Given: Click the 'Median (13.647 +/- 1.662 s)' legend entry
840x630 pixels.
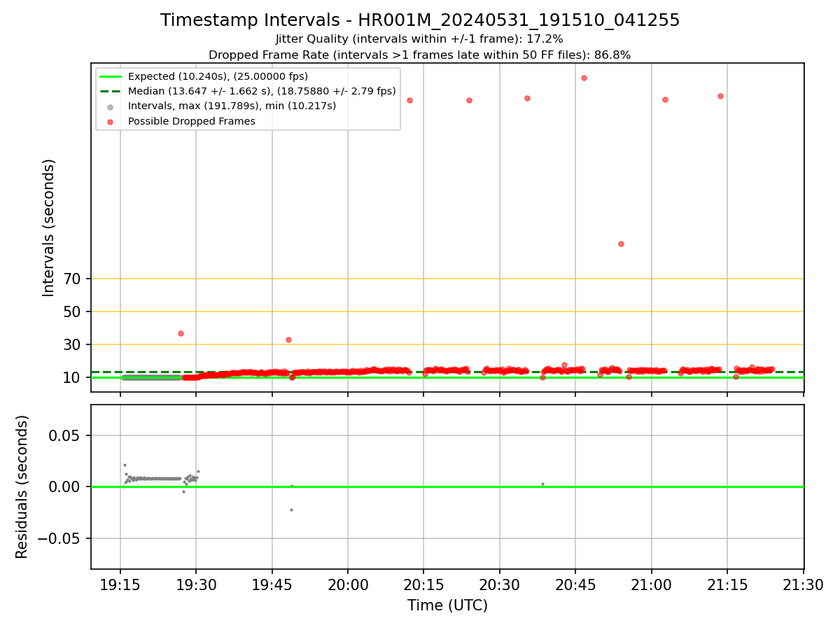Looking at the screenshot, I should 262,91.
